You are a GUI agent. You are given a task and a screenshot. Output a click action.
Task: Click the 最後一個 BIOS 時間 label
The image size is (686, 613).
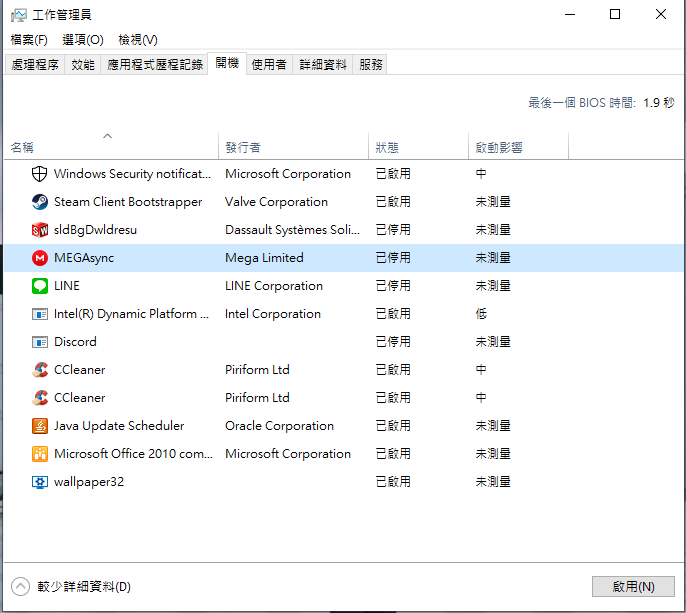581,103
